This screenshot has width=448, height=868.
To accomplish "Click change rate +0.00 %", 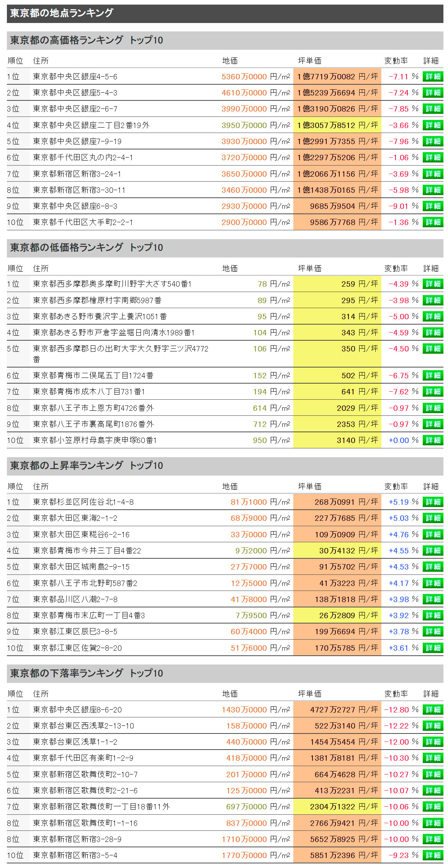I will click(404, 440).
